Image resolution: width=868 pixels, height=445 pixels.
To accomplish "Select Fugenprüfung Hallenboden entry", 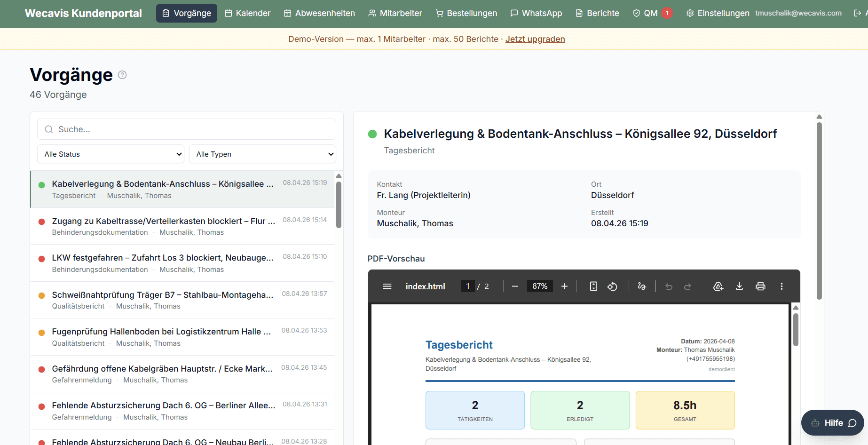I will (x=182, y=337).
